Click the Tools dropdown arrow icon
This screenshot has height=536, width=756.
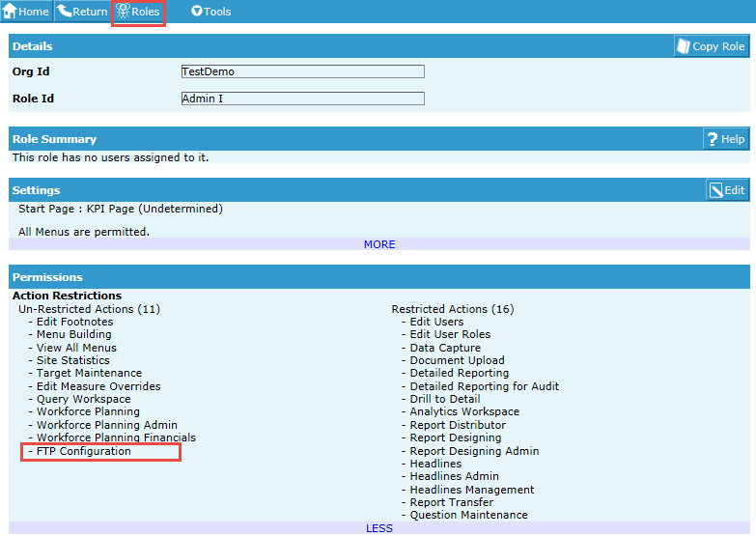(x=197, y=11)
